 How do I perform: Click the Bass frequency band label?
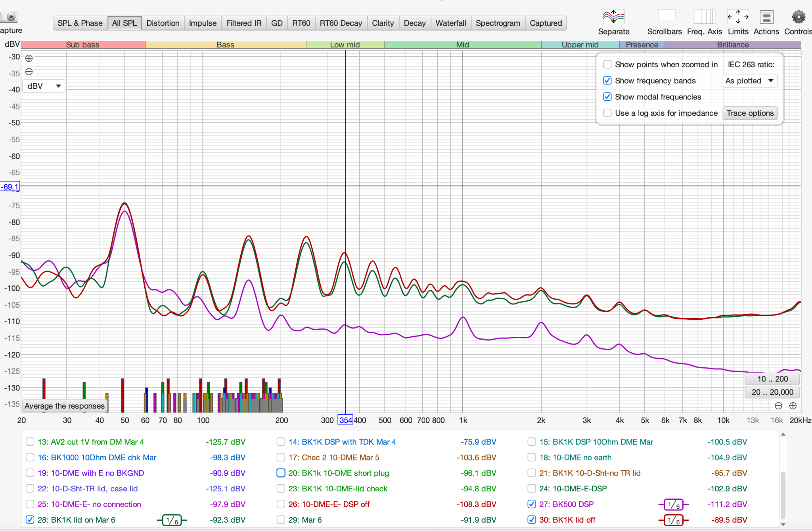click(225, 45)
